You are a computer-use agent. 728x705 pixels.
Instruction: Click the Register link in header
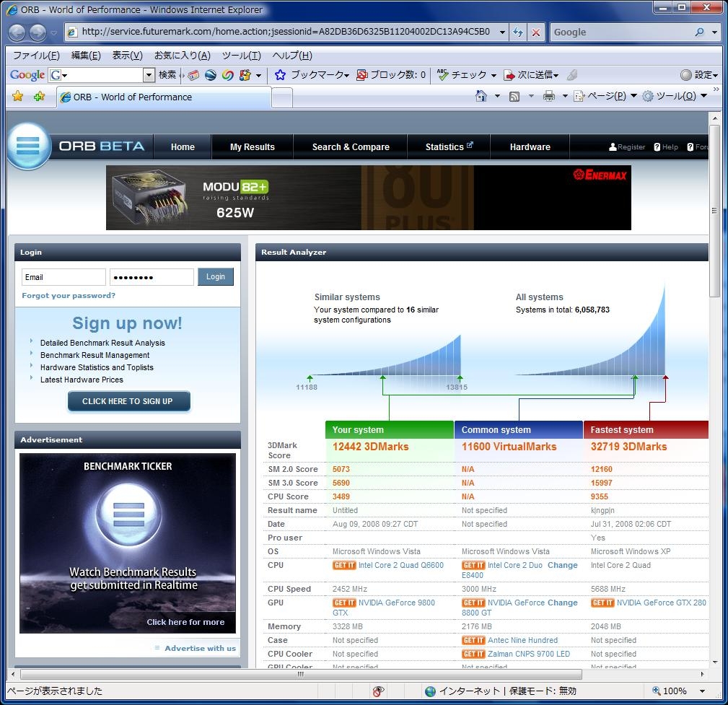click(x=627, y=146)
